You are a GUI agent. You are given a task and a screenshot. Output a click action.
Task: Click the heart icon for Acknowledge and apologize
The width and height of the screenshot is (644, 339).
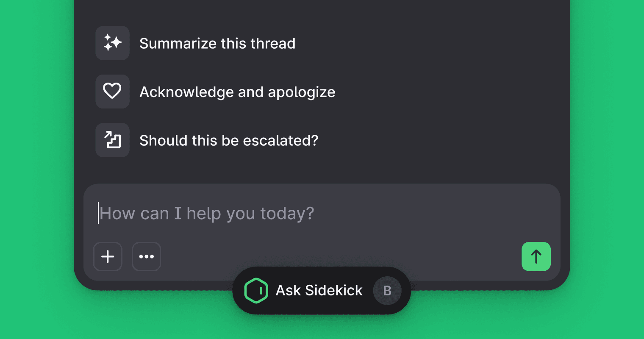click(x=112, y=92)
